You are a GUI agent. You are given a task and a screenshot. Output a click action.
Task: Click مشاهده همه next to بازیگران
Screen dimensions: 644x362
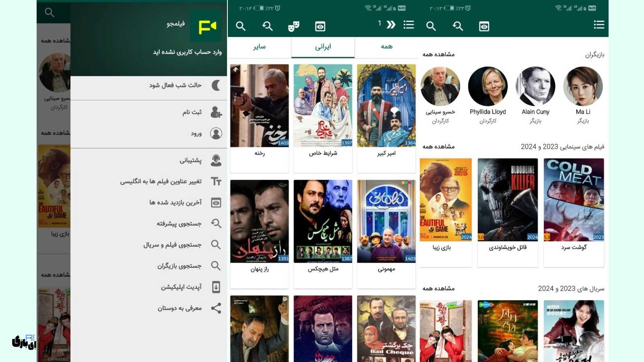[438, 54]
